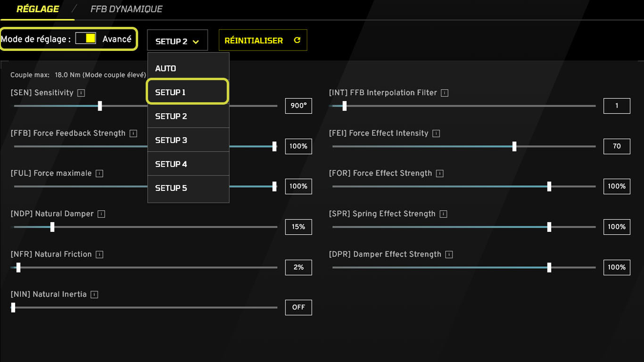Choose SETUP 4 preset
The image size is (644, 362).
pyautogui.click(x=188, y=164)
